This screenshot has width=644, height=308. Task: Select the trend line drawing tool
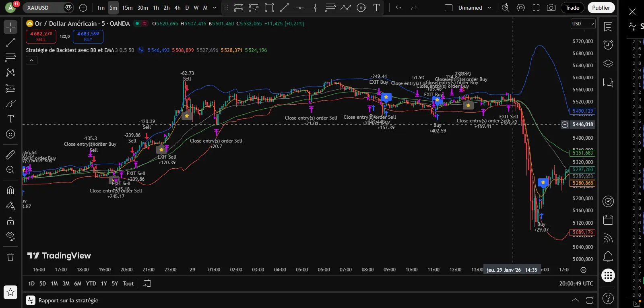point(10,42)
